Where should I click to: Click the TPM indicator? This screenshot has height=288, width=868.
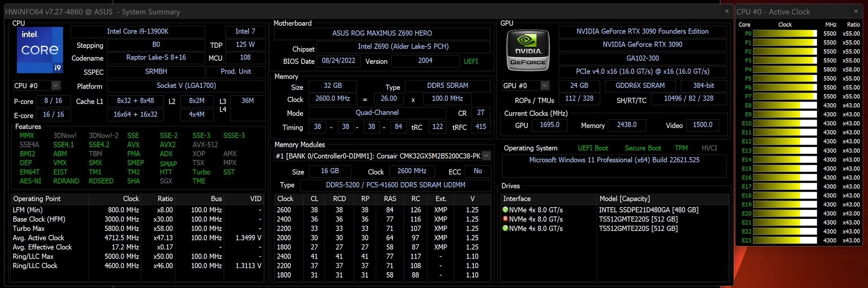(x=681, y=148)
